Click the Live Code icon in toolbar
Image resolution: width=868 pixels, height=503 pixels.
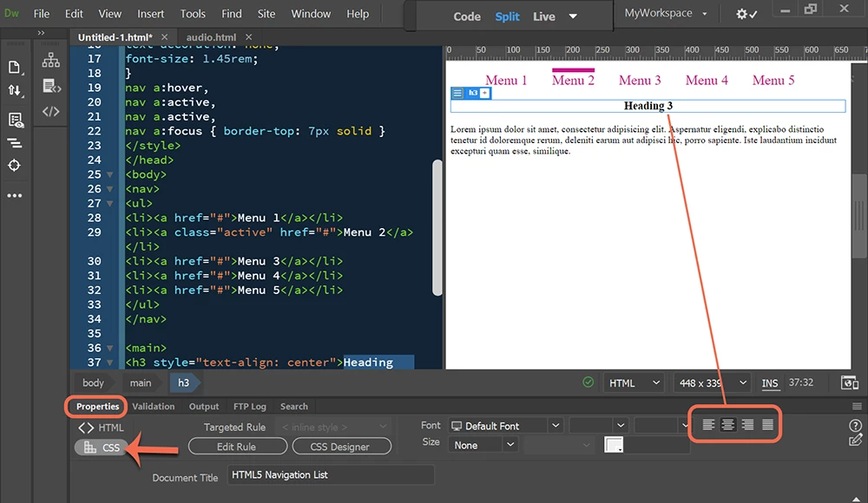[x=15, y=120]
